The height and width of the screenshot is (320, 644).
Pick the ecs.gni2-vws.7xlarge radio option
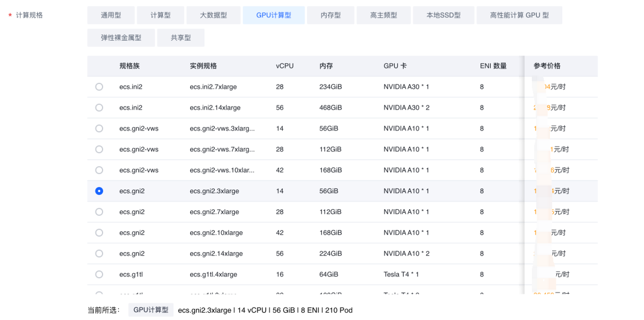coord(99,150)
